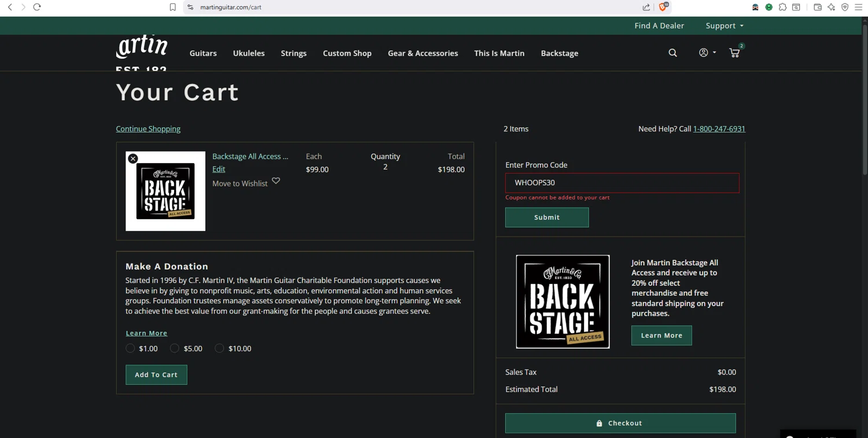The height and width of the screenshot is (438, 868).
Task: Select the $1.00 donation option
Action: tap(130, 348)
